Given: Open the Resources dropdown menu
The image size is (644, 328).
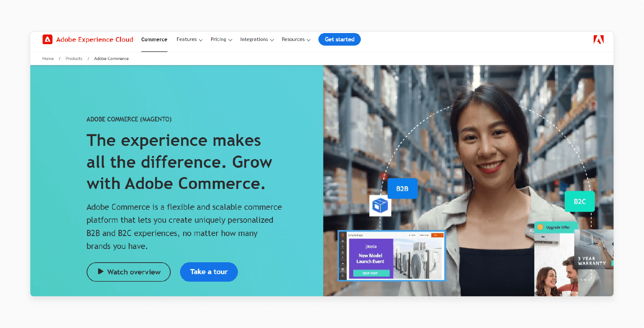Looking at the screenshot, I should 296,40.
